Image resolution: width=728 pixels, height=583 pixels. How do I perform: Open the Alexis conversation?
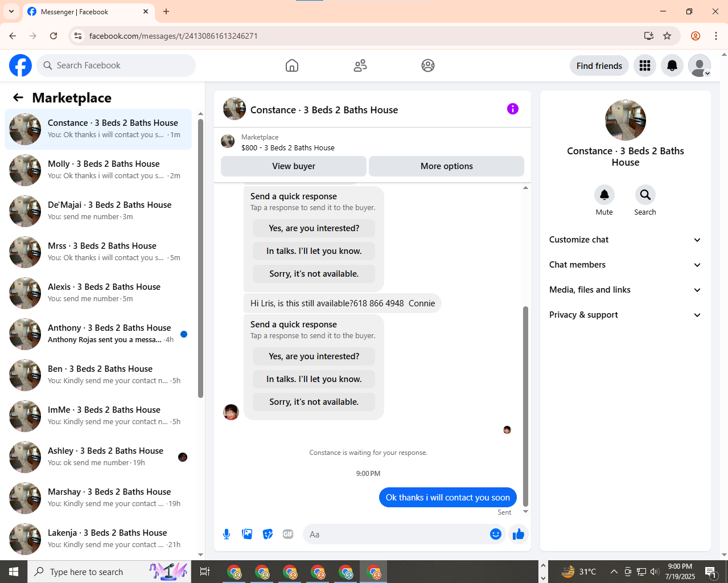click(x=98, y=293)
